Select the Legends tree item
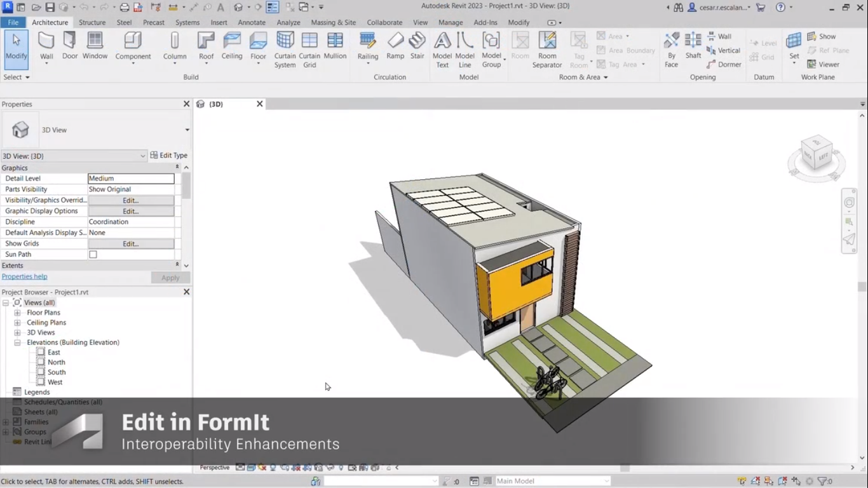Image resolution: width=868 pixels, height=488 pixels. (x=37, y=392)
